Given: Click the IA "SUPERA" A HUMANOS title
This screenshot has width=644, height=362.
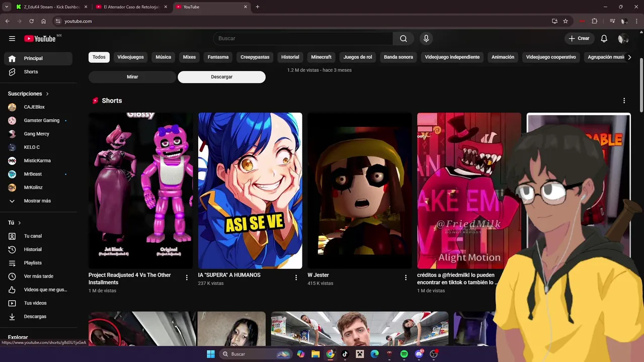Looking at the screenshot, I should click(x=229, y=275).
